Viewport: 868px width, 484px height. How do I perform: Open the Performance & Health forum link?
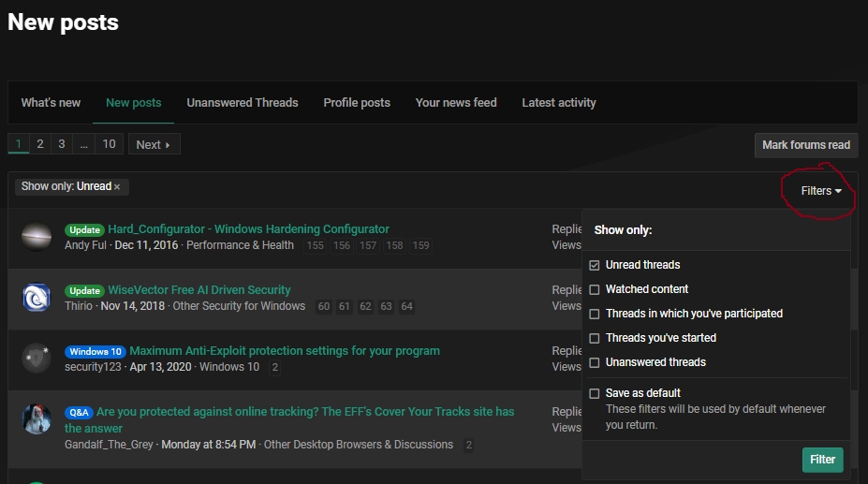pos(240,245)
